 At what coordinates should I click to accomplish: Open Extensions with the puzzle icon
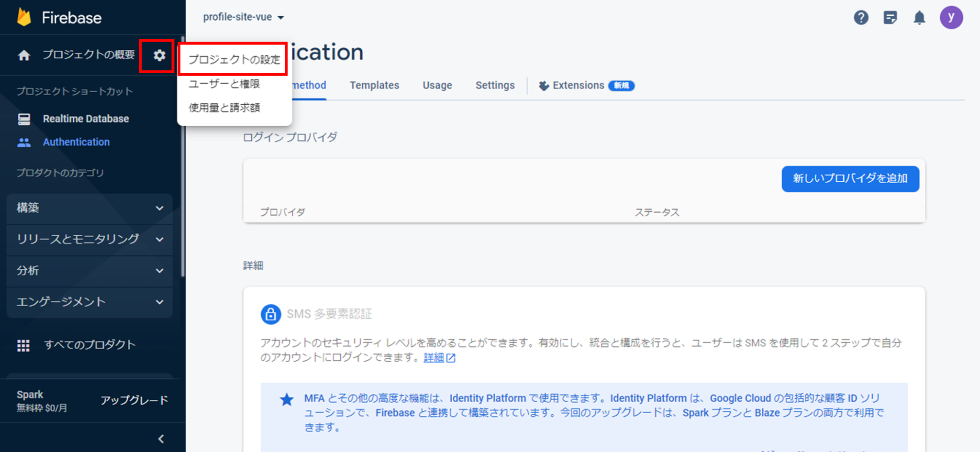point(544,86)
